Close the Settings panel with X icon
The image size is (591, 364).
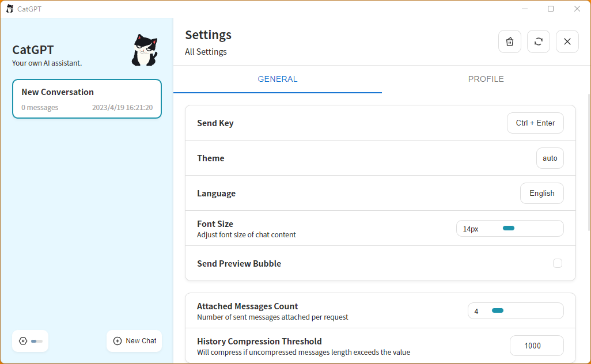[x=567, y=41]
